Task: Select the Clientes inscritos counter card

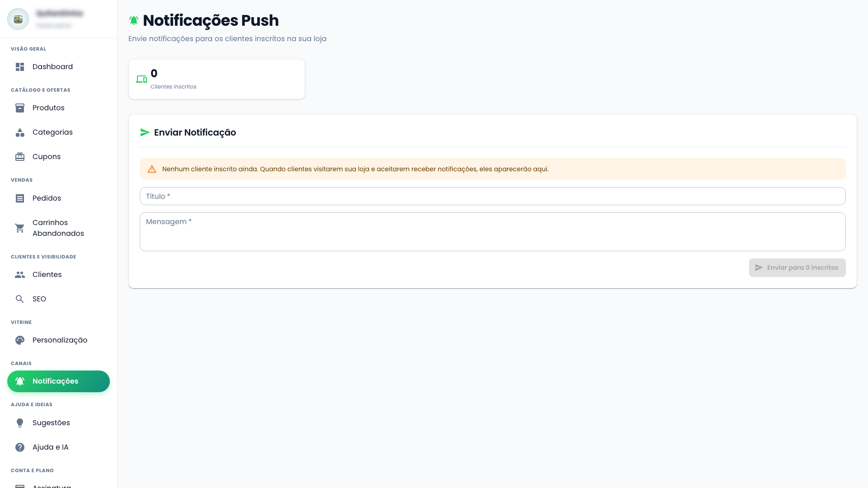Action: 217,79
